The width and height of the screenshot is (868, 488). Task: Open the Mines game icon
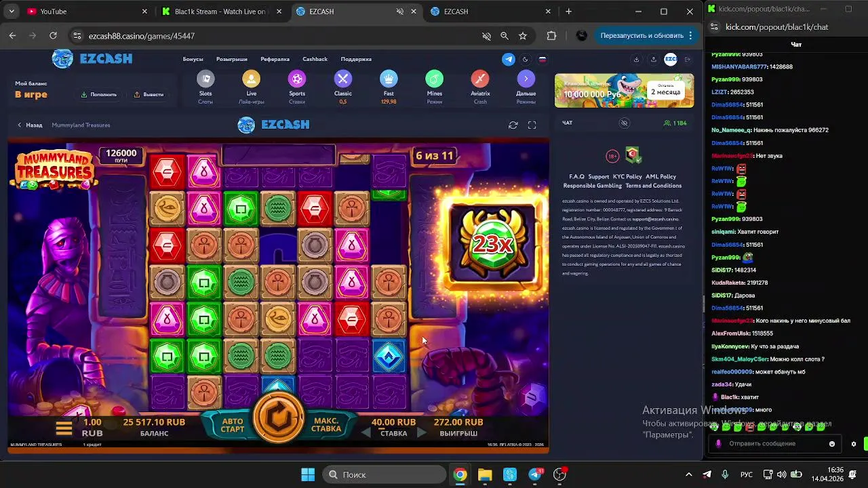[x=434, y=79]
